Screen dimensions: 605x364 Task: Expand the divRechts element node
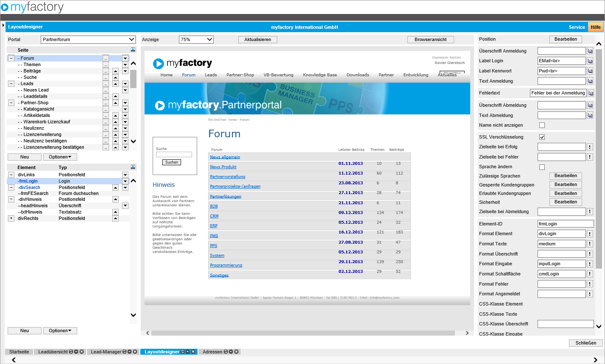pyautogui.click(x=11, y=218)
